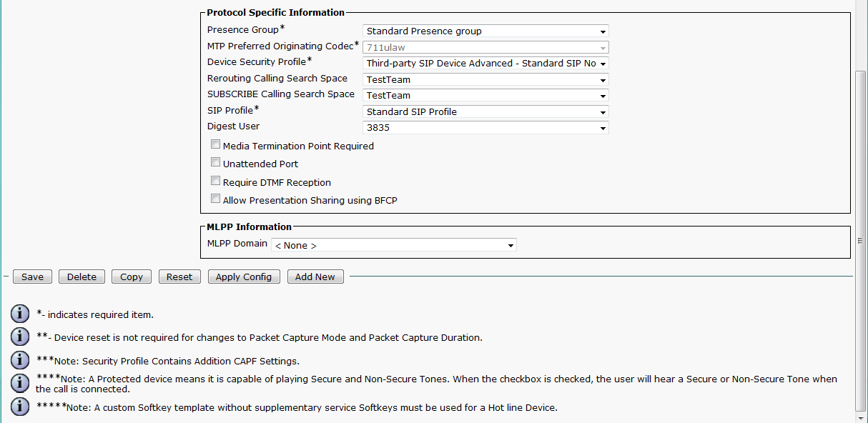Enable Allow Presentation Sharing using BFCP

(x=215, y=199)
